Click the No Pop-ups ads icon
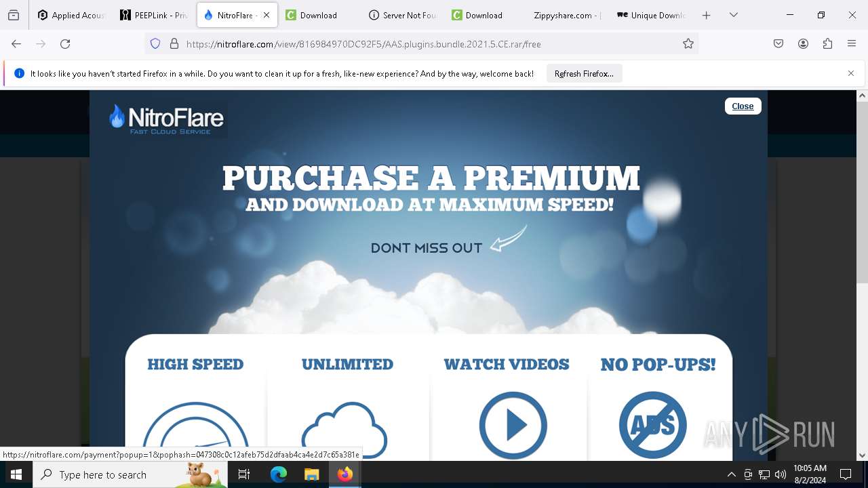Image resolution: width=868 pixels, height=488 pixels. [653, 425]
